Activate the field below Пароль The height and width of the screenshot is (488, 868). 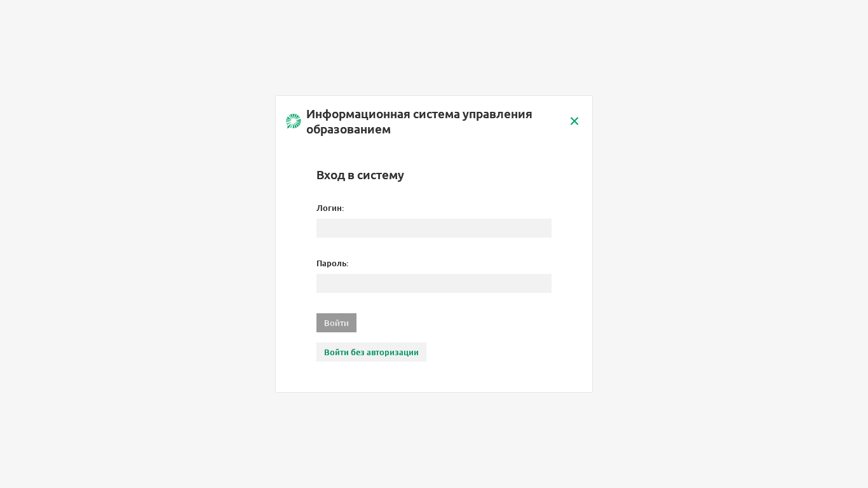pyautogui.click(x=434, y=283)
